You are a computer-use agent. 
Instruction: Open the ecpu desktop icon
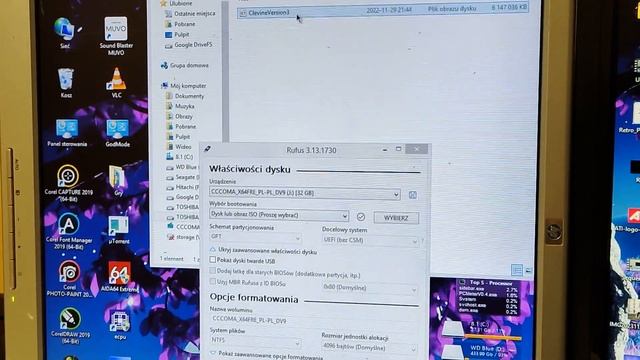pyautogui.click(x=120, y=325)
